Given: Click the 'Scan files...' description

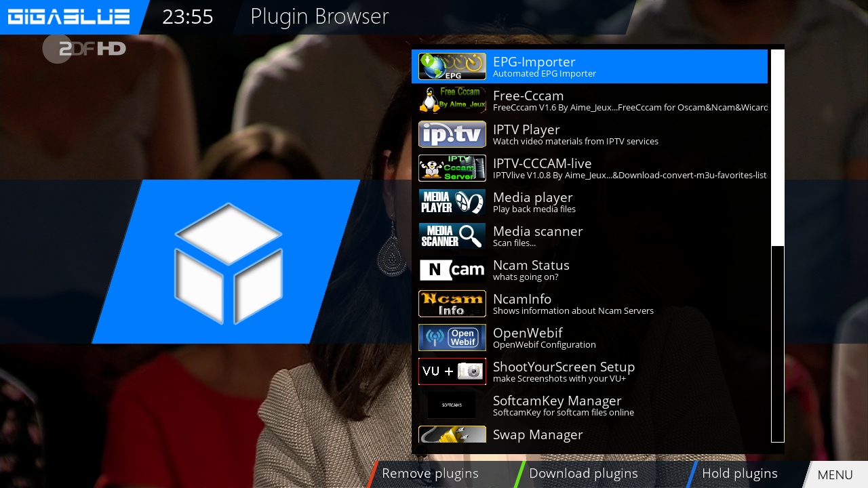Looking at the screenshot, I should pos(514,243).
